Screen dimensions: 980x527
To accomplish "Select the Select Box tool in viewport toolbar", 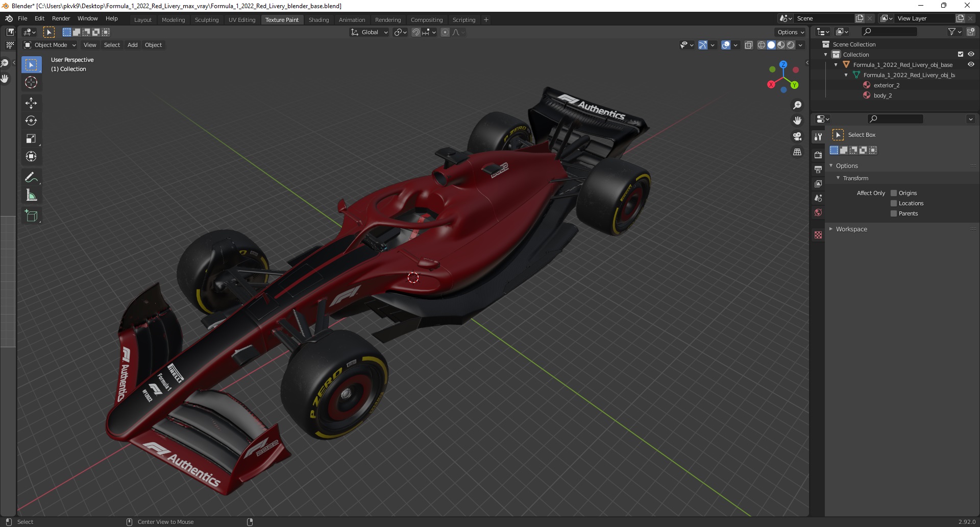I will tap(31, 65).
